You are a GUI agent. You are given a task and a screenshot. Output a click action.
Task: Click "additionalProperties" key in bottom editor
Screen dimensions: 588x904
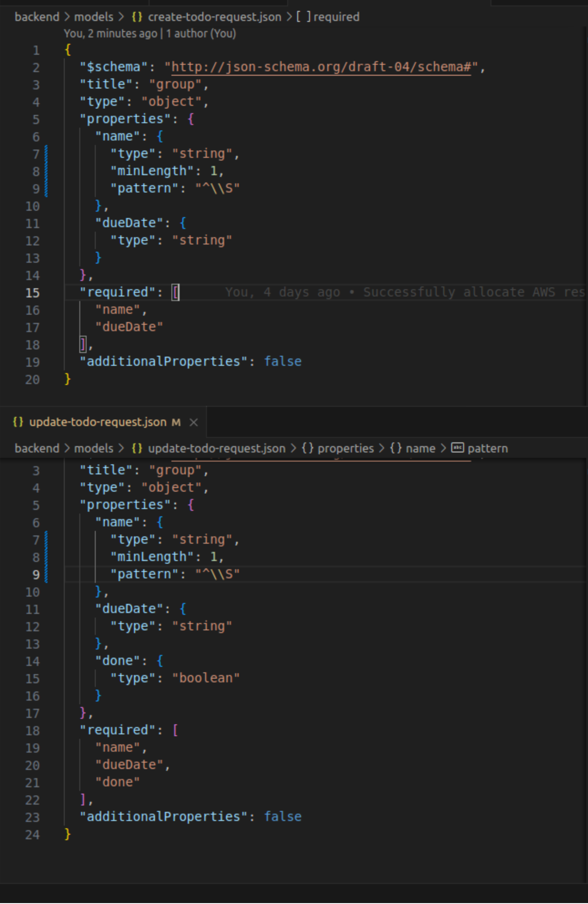pos(164,817)
